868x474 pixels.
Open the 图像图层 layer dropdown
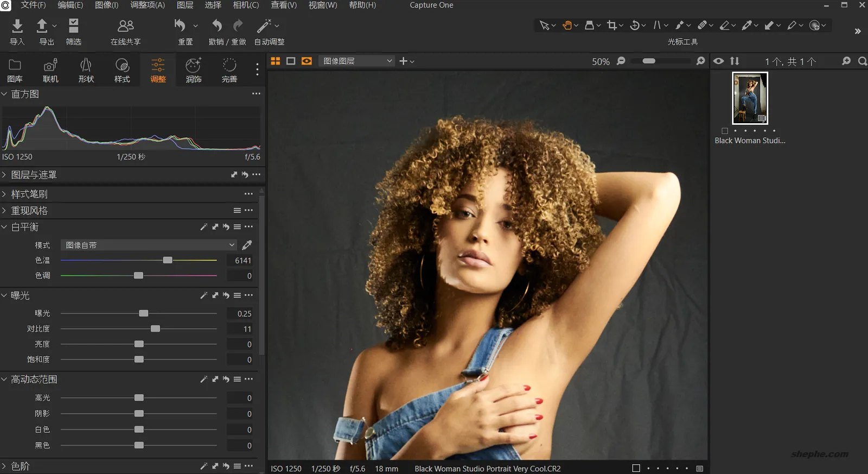[356, 61]
